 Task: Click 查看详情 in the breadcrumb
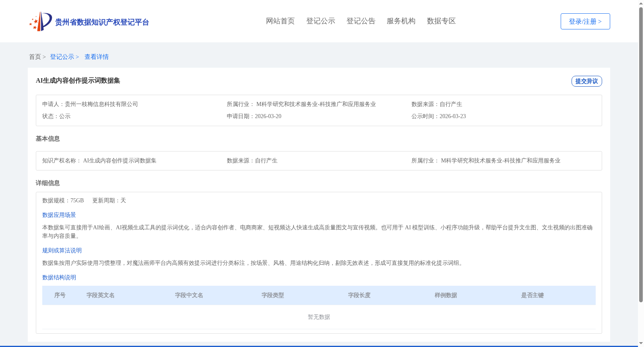pos(97,57)
